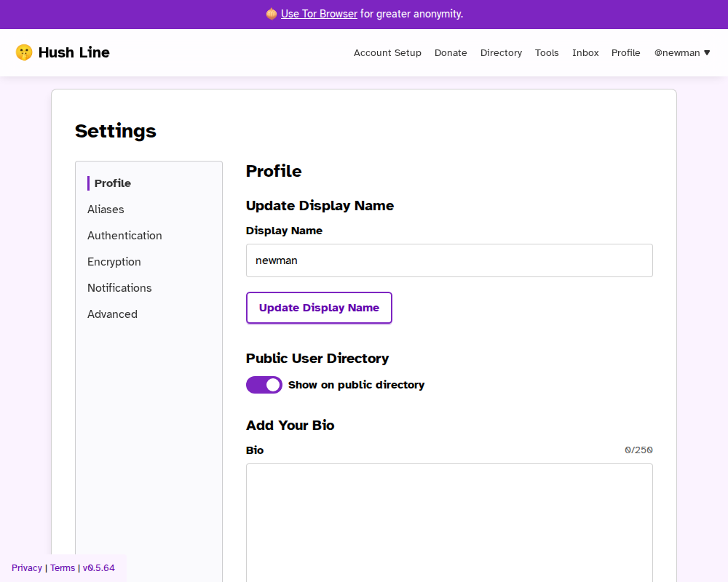The width and height of the screenshot is (728, 582).
Task: Open the @newman user dropdown menu
Action: [681, 53]
